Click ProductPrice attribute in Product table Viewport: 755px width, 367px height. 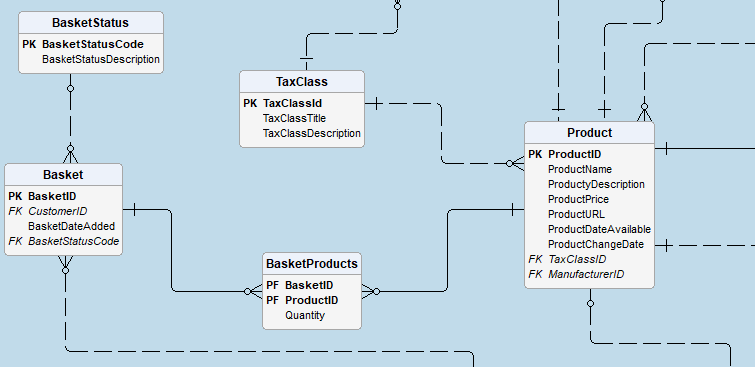click(x=578, y=199)
